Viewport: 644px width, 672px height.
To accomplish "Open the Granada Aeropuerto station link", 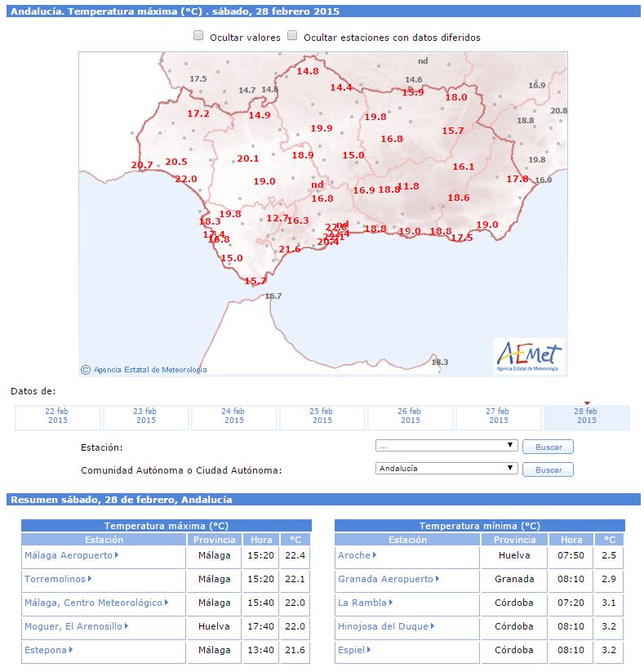I will point(385,579).
